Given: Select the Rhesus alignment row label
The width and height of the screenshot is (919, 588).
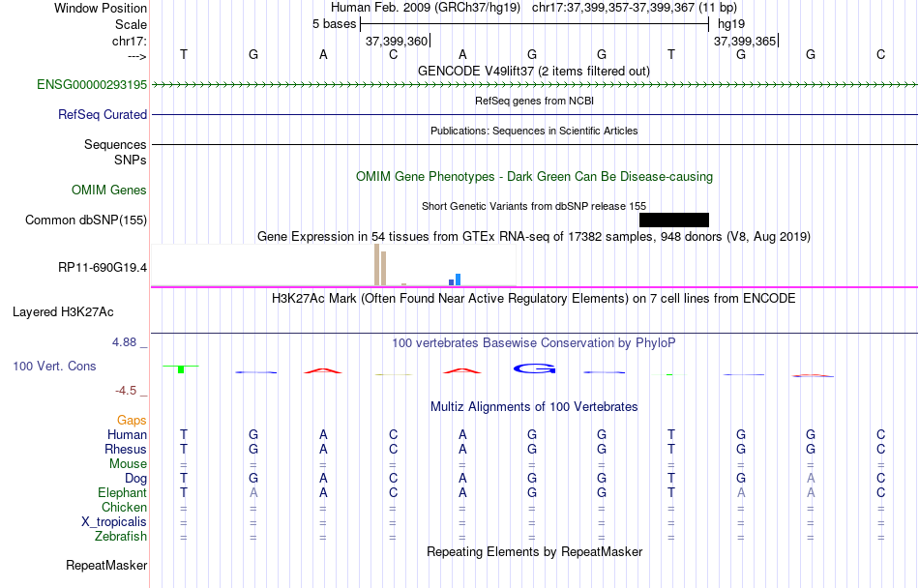Looking at the screenshot, I should tap(126, 449).
